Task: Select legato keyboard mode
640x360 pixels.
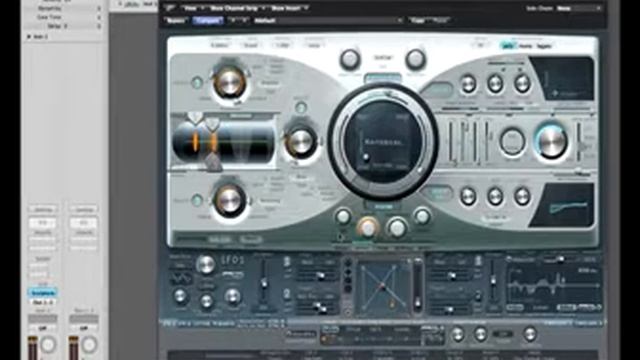Action: point(544,46)
